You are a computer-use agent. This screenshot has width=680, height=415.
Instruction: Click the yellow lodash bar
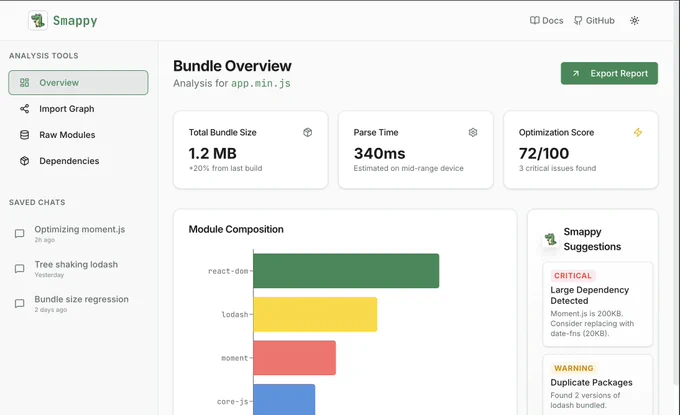click(315, 314)
